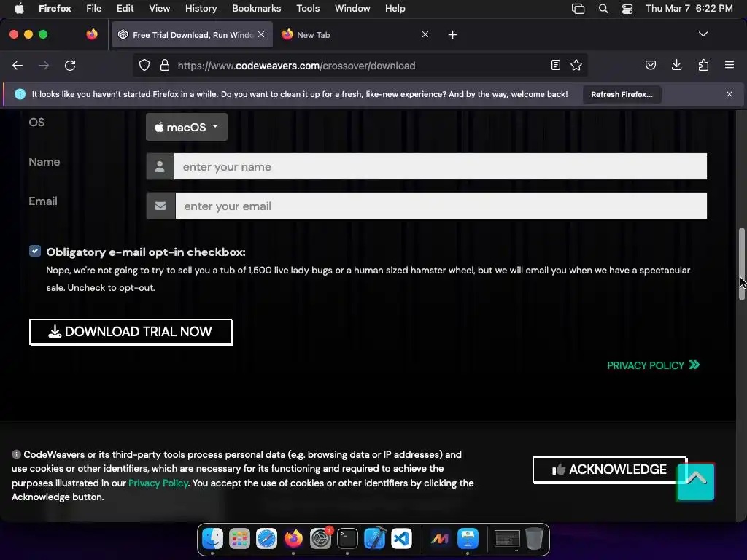The image size is (747, 560).
Task: Open the list all tabs chevron
Action: point(703,34)
